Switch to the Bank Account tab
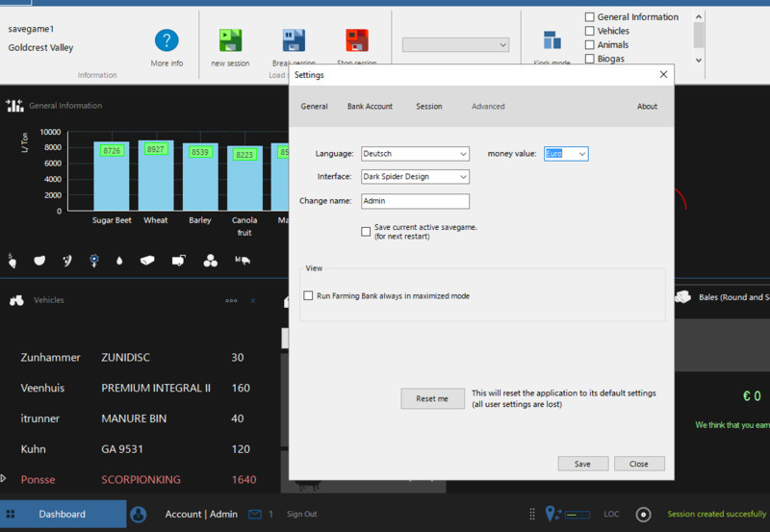The height and width of the screenshot is (532, 770). pyautogui.click(x=370, y=107)
